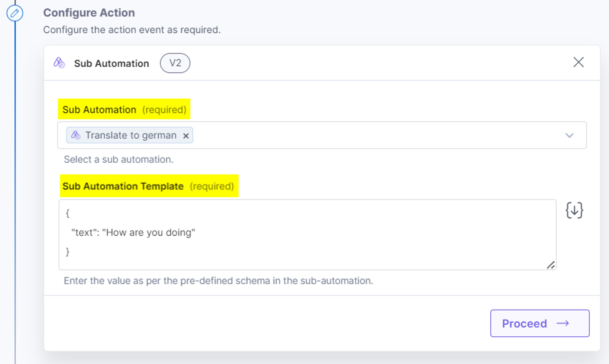The height and width of the screenshot is (364, 609).
Task: Click the textarea resize handle
Action: (x=551, y=265)
